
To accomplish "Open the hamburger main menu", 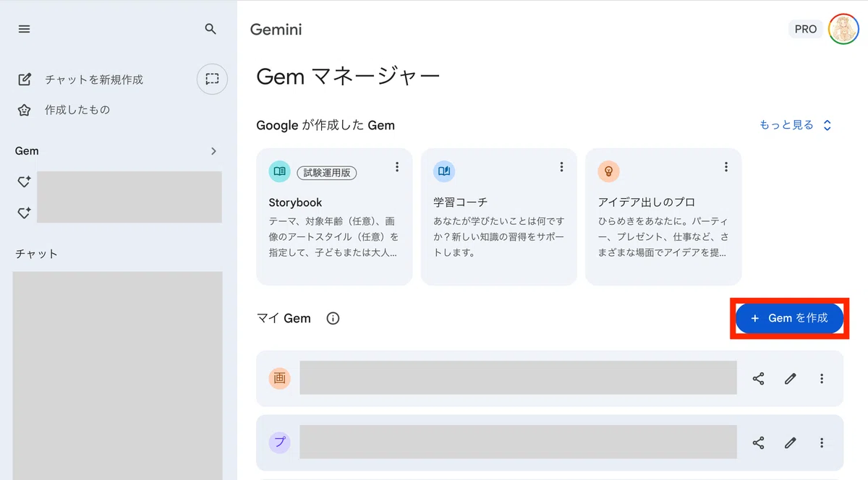I will point(25,29).
